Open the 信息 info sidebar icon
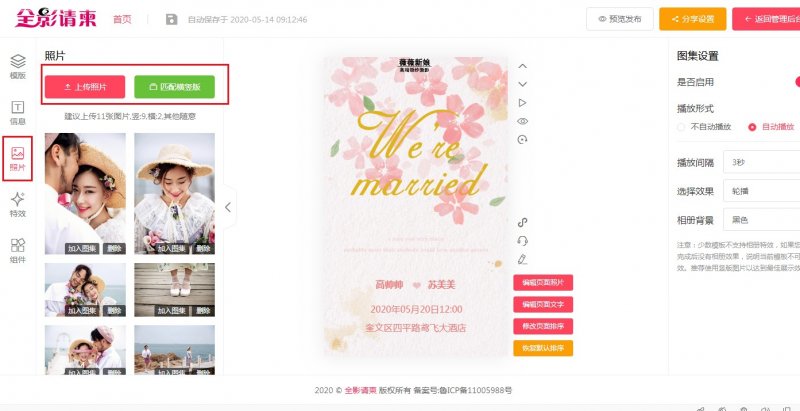Viewport: 800px width, 411px height. pyautogui.click(x=18, y=113)
